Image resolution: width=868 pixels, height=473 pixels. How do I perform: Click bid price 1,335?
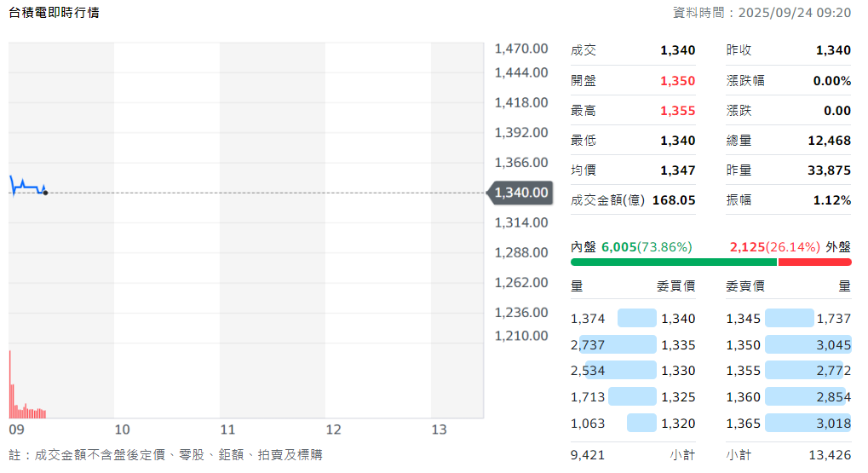pos(678,345)
